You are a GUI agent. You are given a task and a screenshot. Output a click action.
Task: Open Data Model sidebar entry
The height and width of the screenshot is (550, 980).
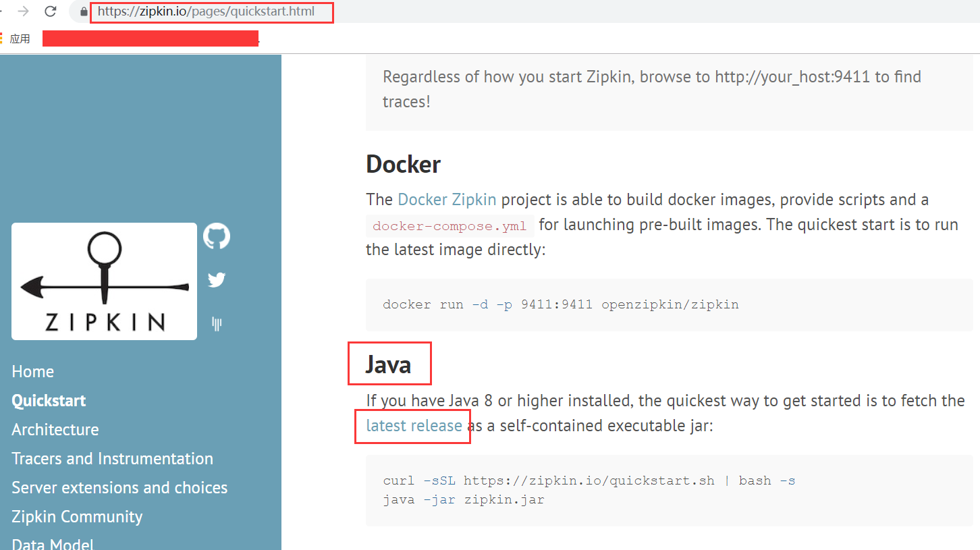53,543
